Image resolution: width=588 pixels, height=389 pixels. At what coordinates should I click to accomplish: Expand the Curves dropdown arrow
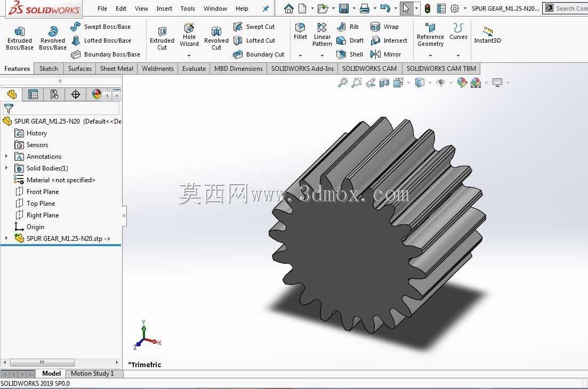(458, 55)
